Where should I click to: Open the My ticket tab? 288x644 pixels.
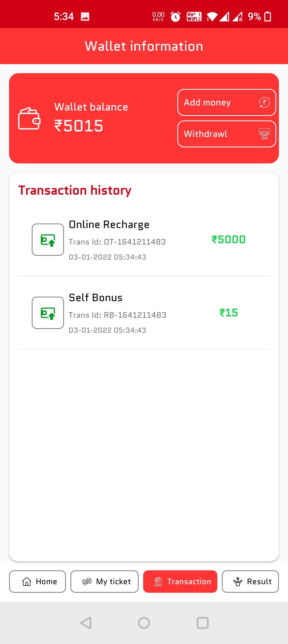click(105, 582)
